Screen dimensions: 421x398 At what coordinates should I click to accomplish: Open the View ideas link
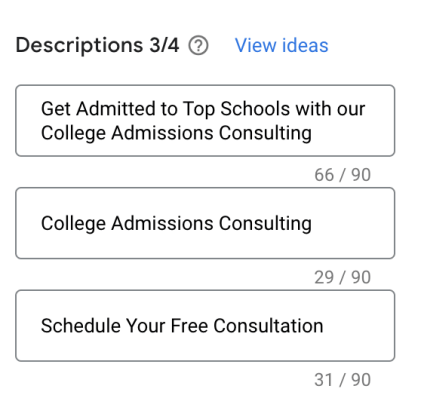coord(282,45)
